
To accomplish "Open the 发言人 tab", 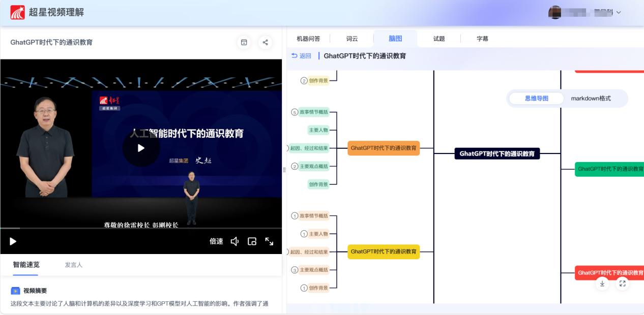I will pos(73,265).
